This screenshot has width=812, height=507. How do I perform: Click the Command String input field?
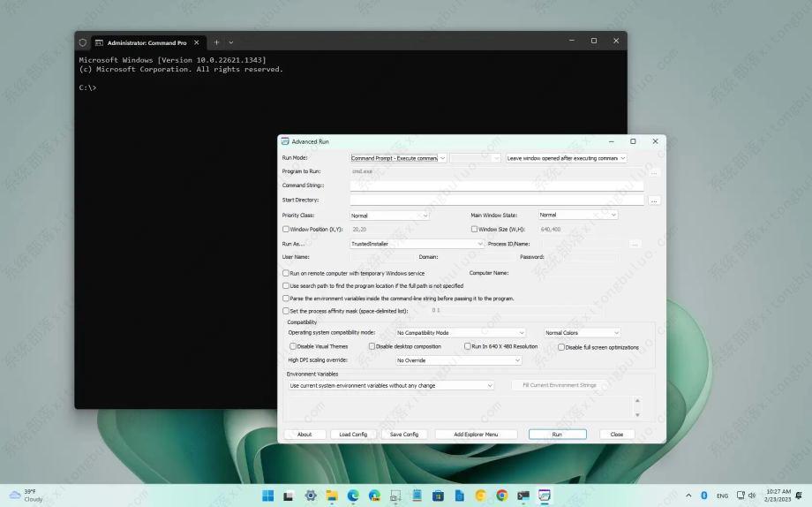click(496, 185)
